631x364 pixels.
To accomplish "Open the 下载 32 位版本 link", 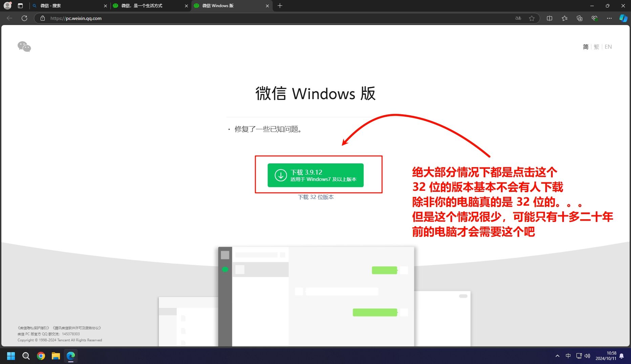I will (x=316, y=197).
